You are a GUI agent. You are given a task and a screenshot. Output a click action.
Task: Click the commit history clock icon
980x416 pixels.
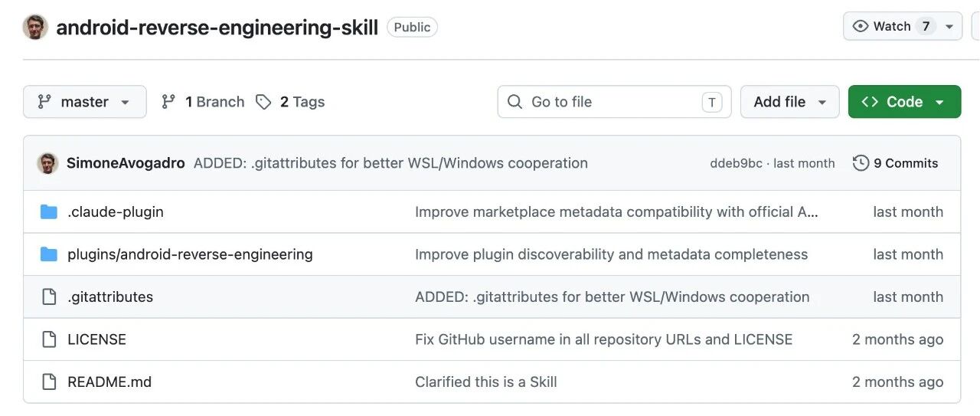click(x=861, y=163)
